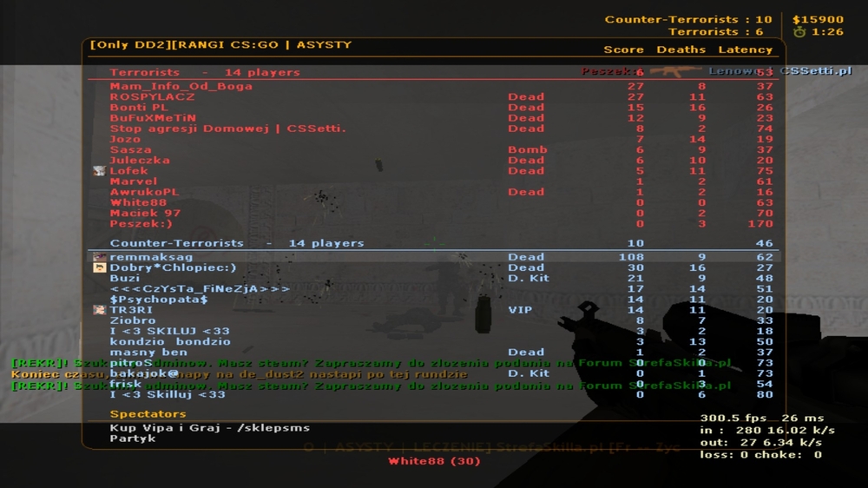Select spectator Partyk

[132, 439]
